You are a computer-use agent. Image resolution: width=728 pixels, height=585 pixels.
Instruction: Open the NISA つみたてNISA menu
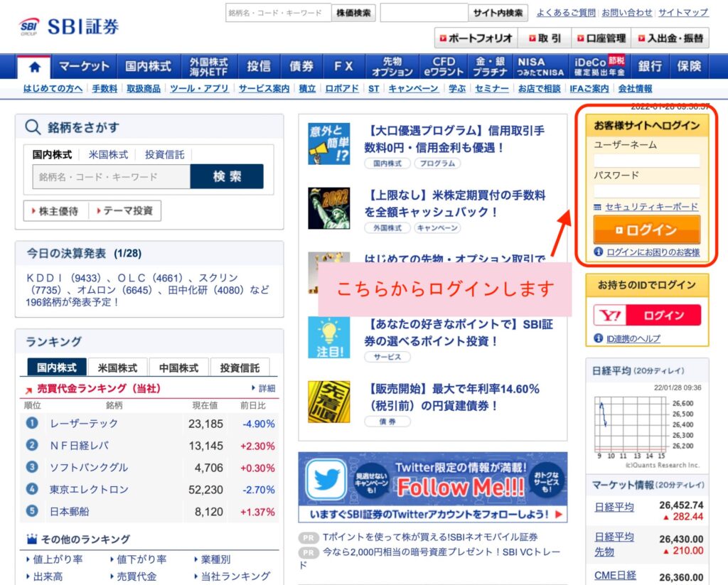(540, 67)
